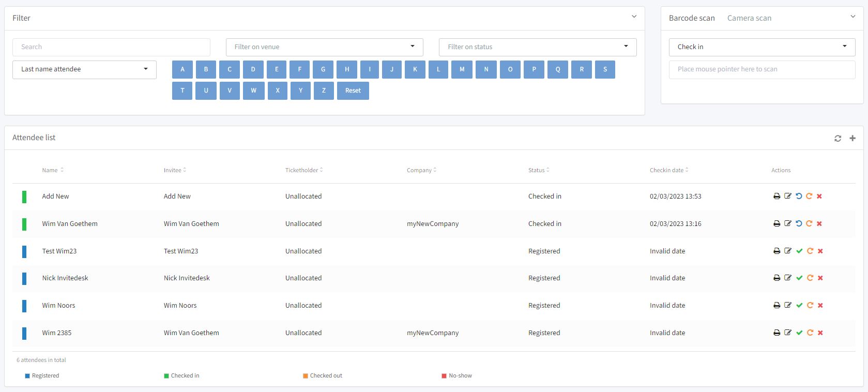Switch to the Barcode scan tab

coord(692,18)
